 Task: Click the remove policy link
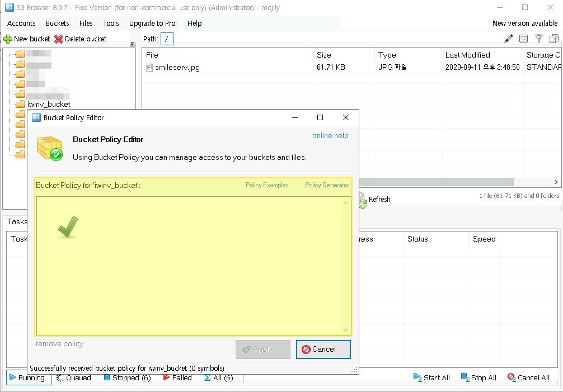coord(60,343)
